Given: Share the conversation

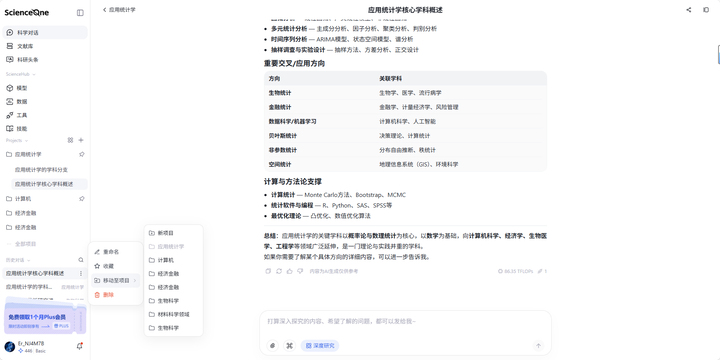Looking at the screenshot, I should click(688, 10).
